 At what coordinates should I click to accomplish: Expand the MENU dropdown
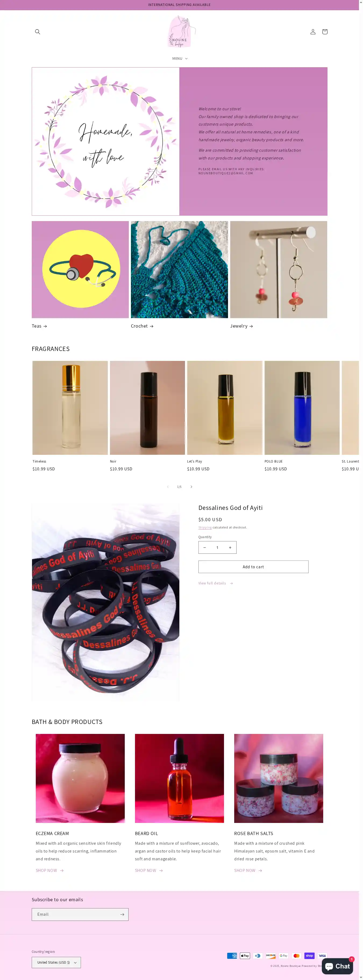[180, 59]
